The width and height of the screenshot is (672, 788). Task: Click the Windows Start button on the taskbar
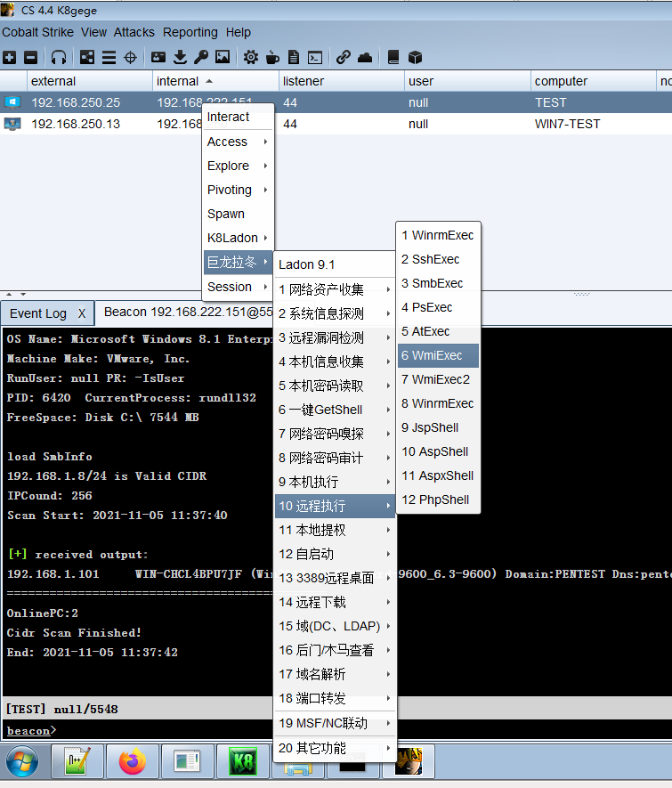tap(21, 761)
